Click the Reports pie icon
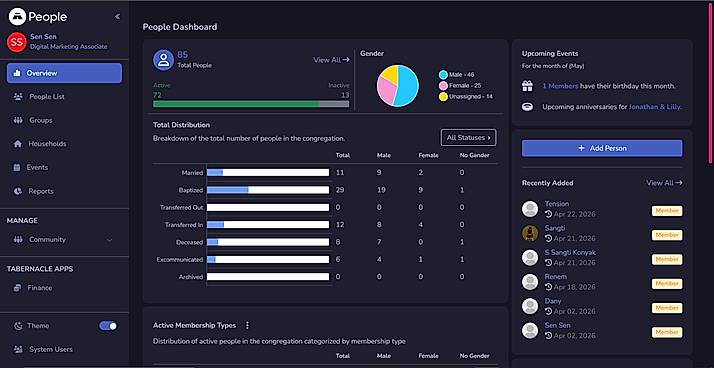 [18, 191]
